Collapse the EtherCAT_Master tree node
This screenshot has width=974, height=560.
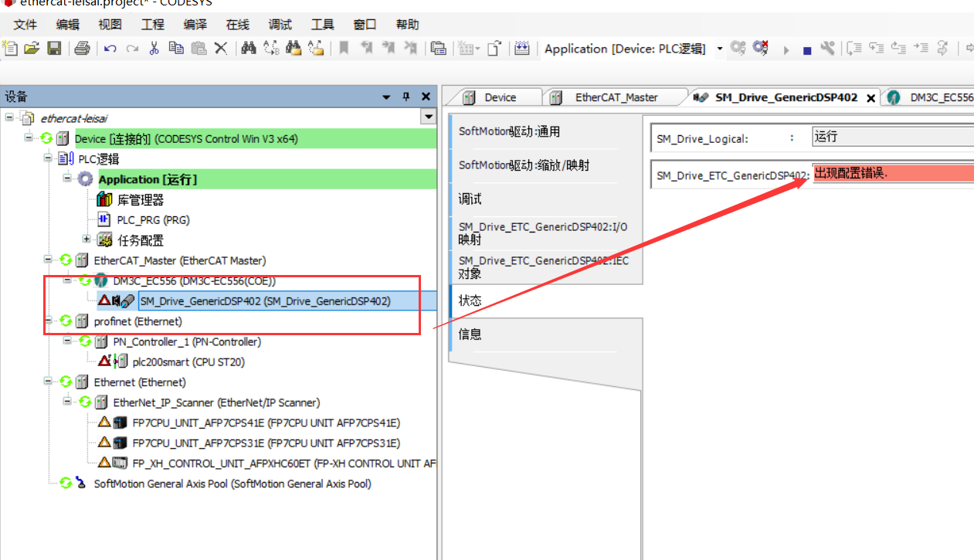click(x=48, y=260)
